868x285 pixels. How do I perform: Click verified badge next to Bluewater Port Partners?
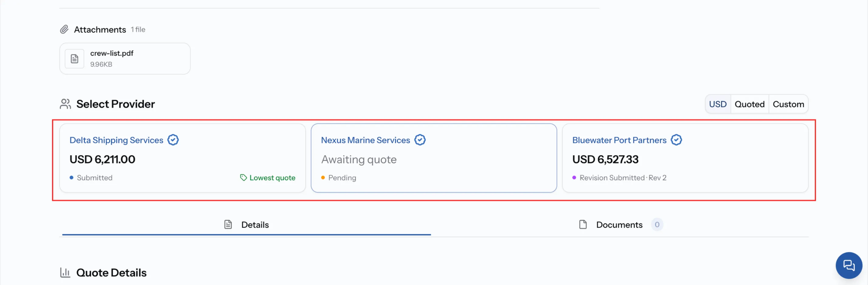coord(676,140)
